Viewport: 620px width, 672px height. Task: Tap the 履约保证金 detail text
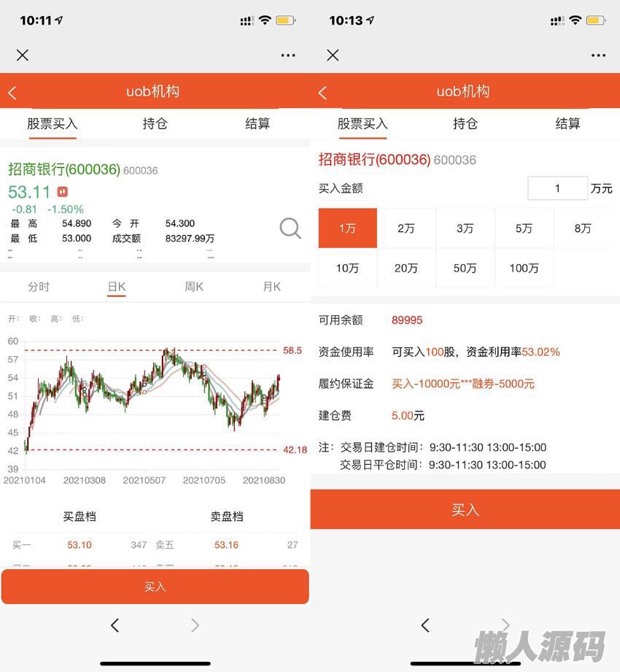[x=463, y=384]
